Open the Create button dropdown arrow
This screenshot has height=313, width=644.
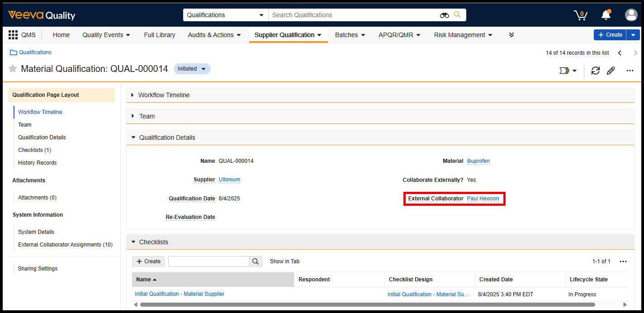click(x=633, y=35)
